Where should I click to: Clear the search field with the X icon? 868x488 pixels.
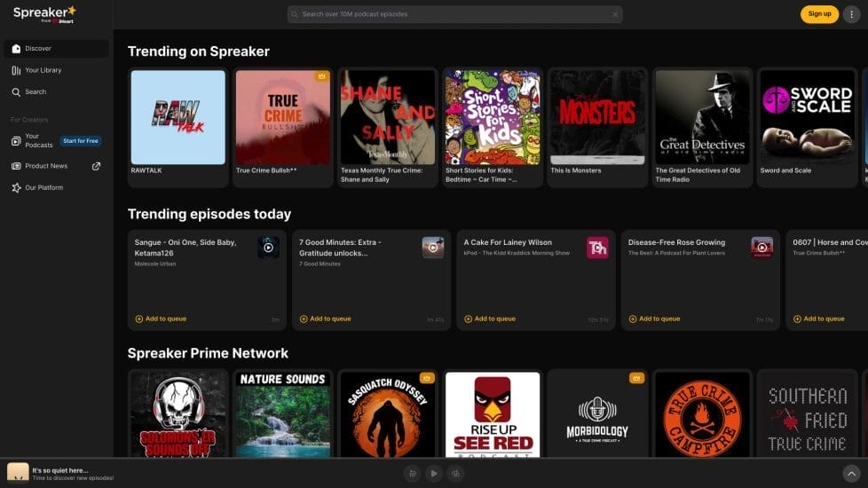[x=614, y=14]
